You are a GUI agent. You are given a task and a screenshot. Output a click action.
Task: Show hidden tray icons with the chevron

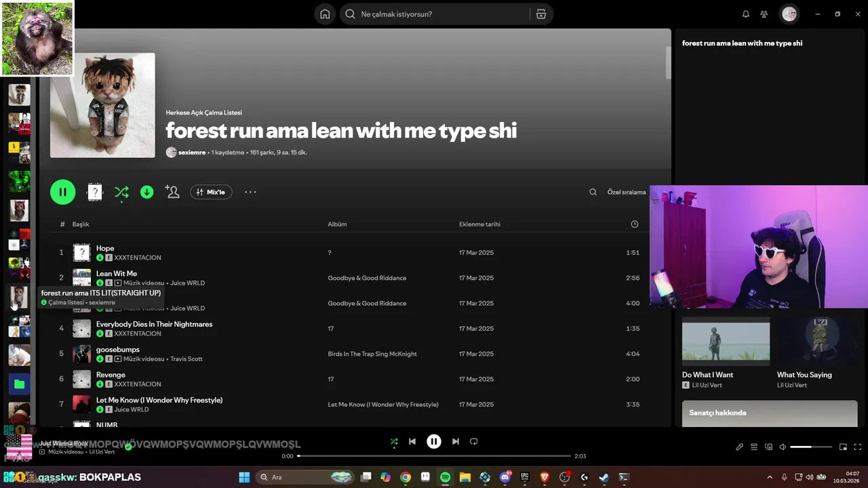tap(769, 477)
